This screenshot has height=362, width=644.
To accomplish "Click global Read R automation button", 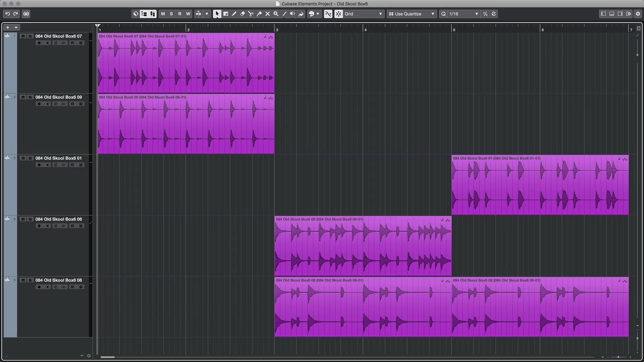I will 180,14.
